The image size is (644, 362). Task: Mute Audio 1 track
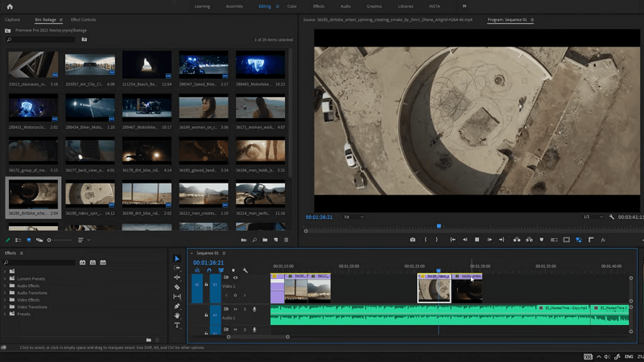pos(235,309)
